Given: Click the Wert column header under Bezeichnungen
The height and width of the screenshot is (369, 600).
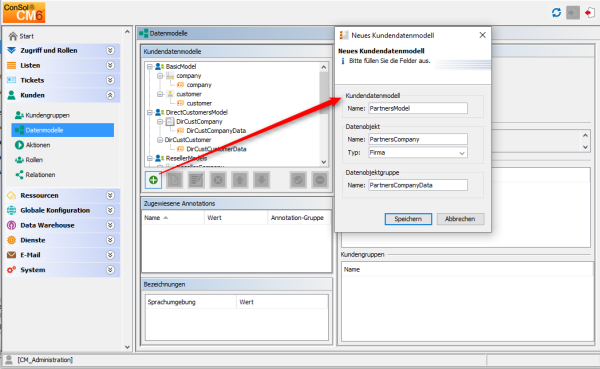Looking at the screenshot, I should pos(282,302).
